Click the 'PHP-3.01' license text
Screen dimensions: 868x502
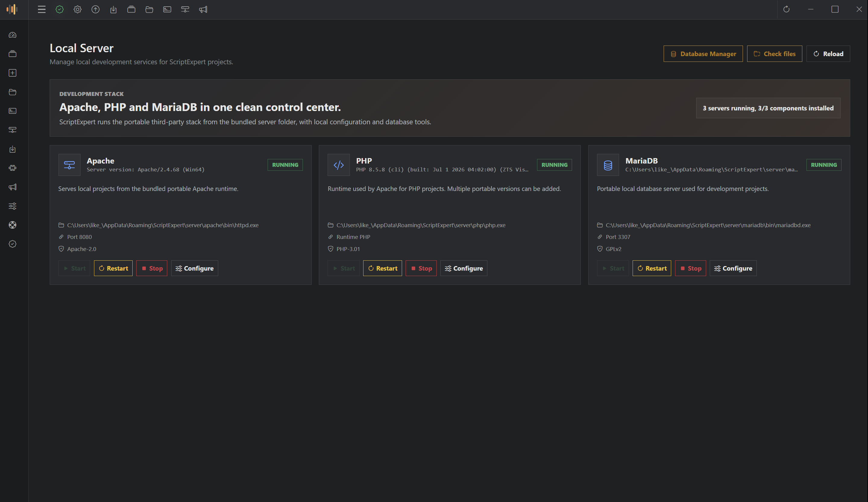tap(348, 249)
